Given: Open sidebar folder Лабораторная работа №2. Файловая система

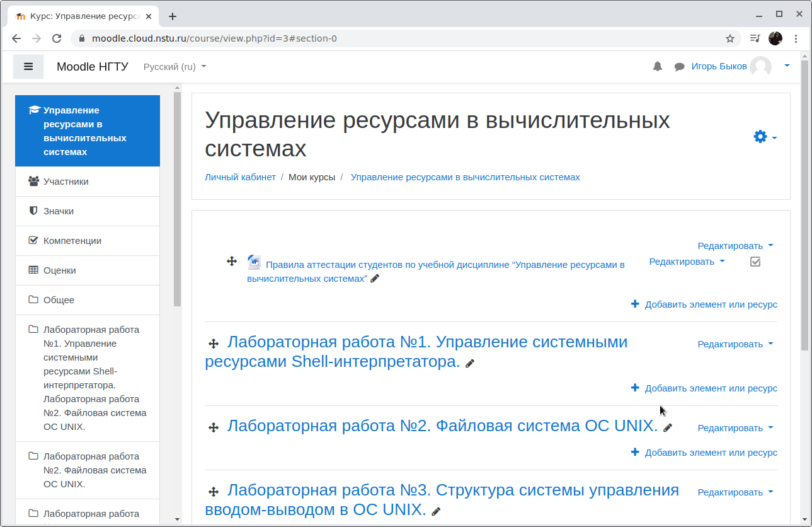Looking at the screenshot, I should (x=88, y=470).
